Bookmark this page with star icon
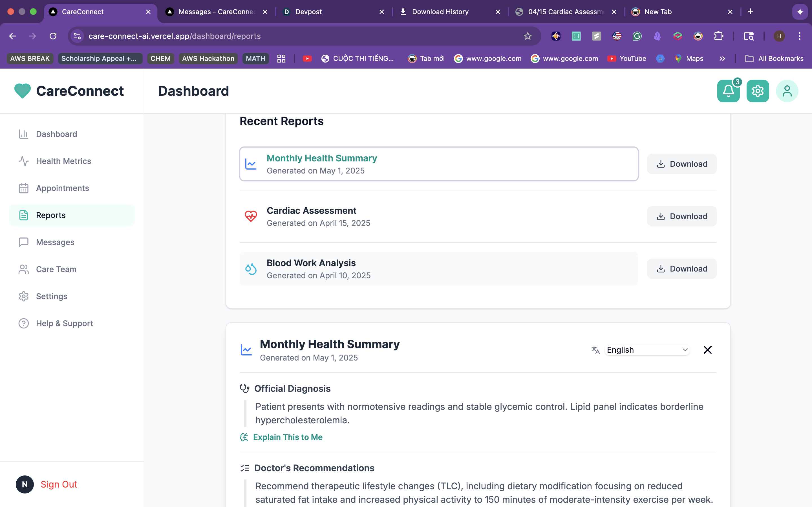 point(528,36)
